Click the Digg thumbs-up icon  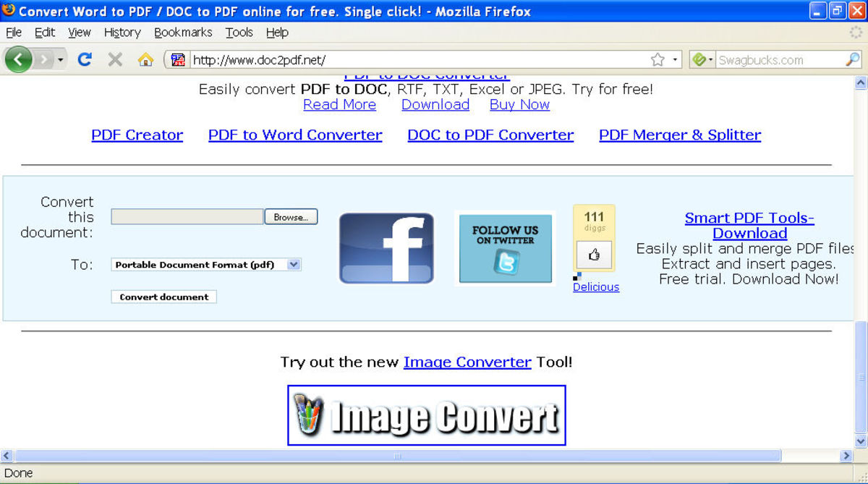[593, 255]
